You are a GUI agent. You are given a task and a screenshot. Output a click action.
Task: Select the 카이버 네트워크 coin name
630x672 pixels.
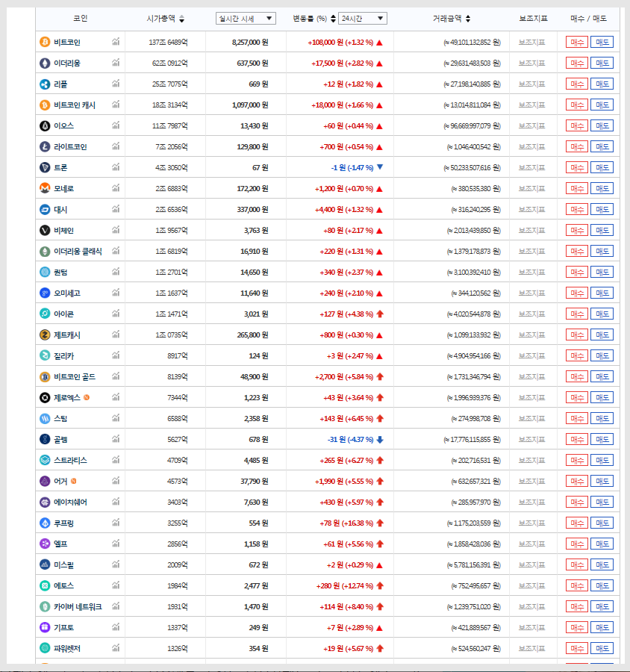point(78,607)
